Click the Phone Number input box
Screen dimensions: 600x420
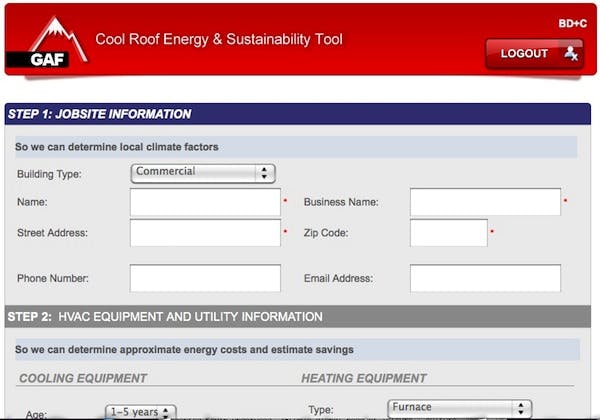pyautogui.click(x=205, y=278)
